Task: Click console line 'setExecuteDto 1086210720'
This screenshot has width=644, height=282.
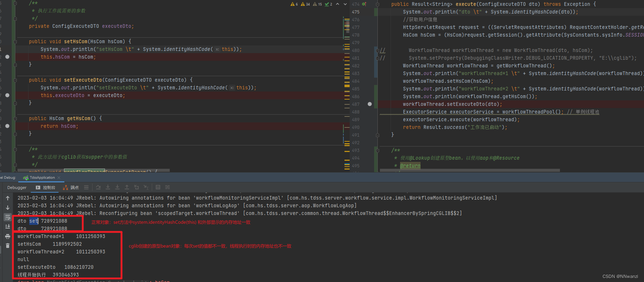Action: tap(56, 267)
